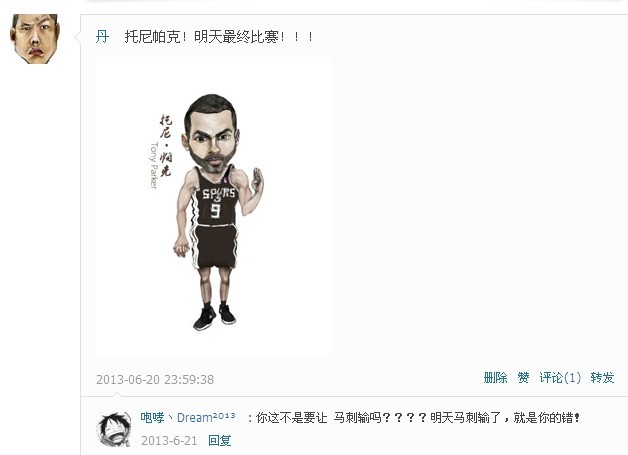Click the post timestamp 2013-06-20 23:59:38
628x455 pixels.
pyautogui.click(x=155, y=379)
